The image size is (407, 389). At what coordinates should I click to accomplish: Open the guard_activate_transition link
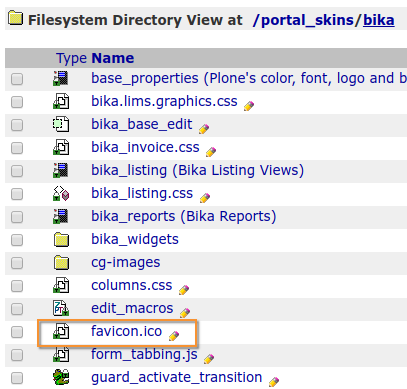click(177, 377)
